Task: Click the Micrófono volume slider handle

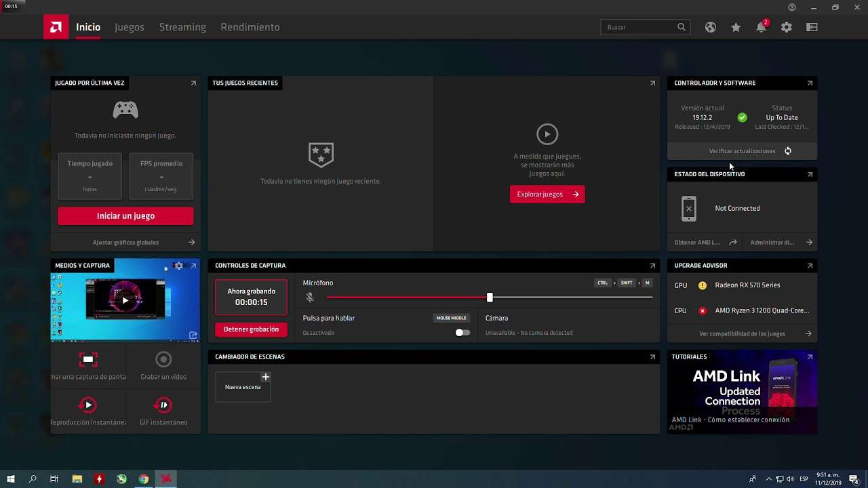Action: coord(490,297)
